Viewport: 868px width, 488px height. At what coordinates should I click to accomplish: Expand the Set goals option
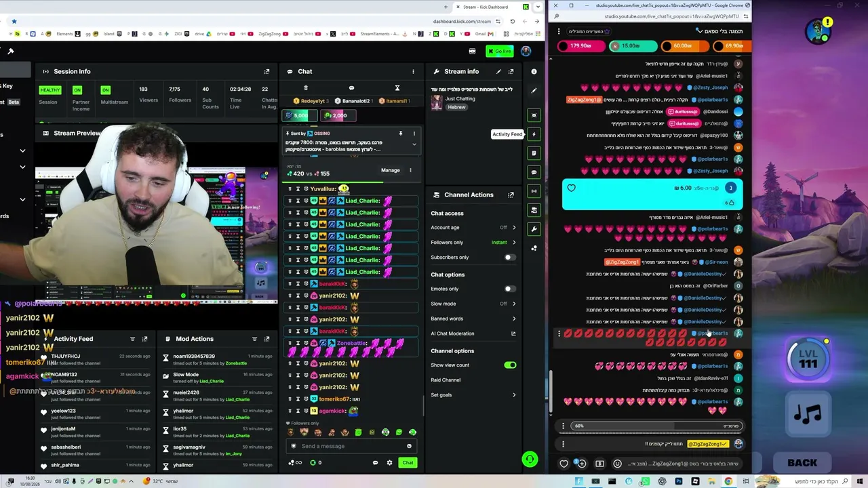[514, 395]
